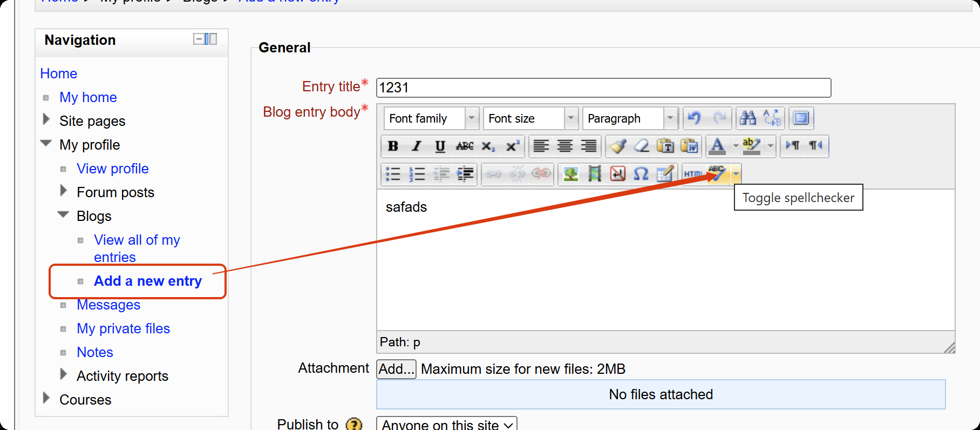
Task: Open Messages in the navigation menu
Action: [x=108, y=305]
